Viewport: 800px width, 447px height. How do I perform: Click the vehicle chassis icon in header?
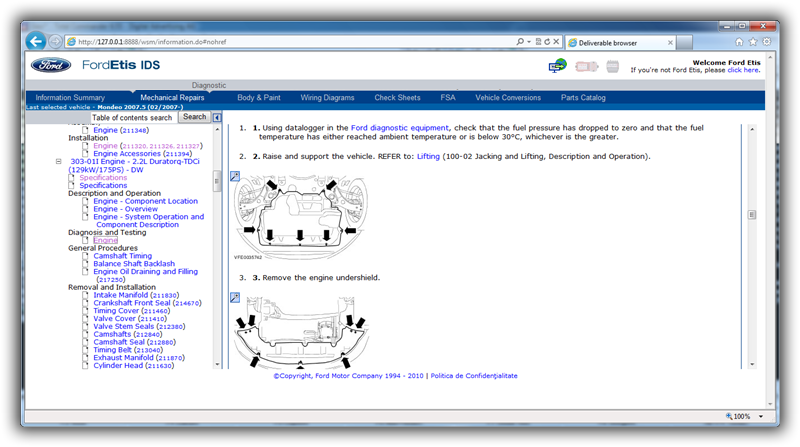click(585, 66)
